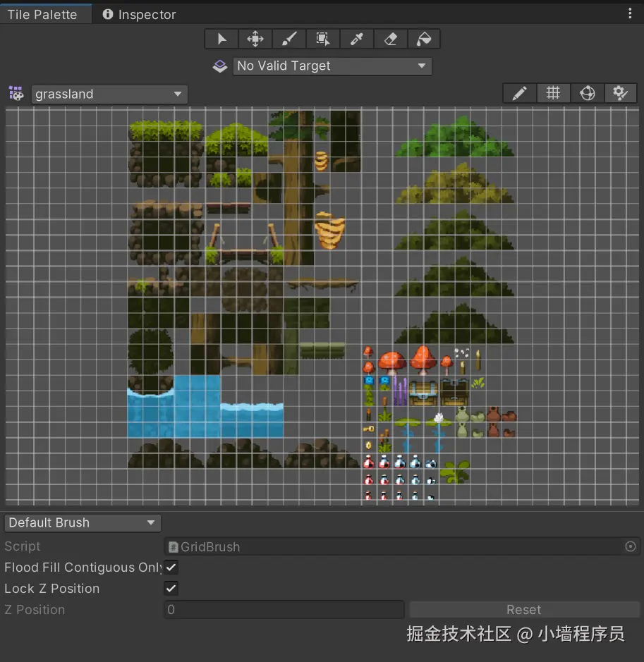
Task: Select the arrow Select tool
Action: coord(221,39)
